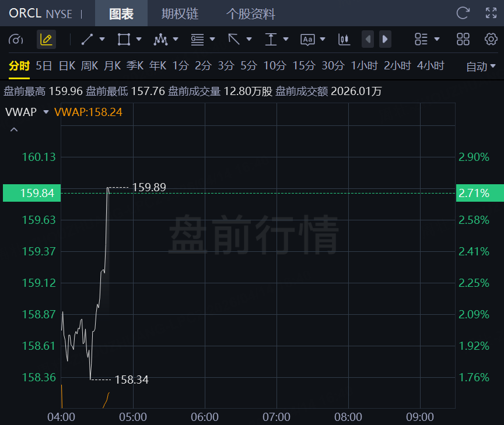The height and width of the screenshot is (425, 504).
Task: Select the 5日 timeframe
Action: point(44,65)
